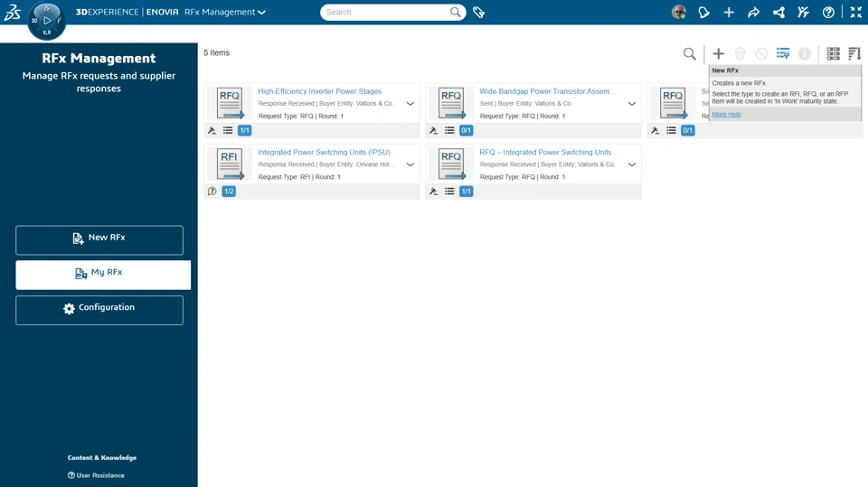
Task: Open the 3DEXPERIENCE compass
Action: click(46, 21)
